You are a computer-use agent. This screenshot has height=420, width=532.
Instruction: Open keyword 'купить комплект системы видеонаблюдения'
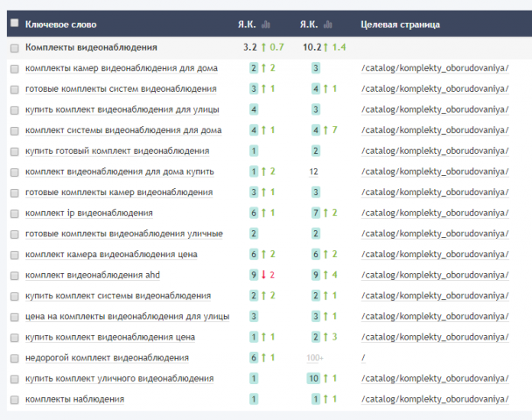tap(118, 296)
